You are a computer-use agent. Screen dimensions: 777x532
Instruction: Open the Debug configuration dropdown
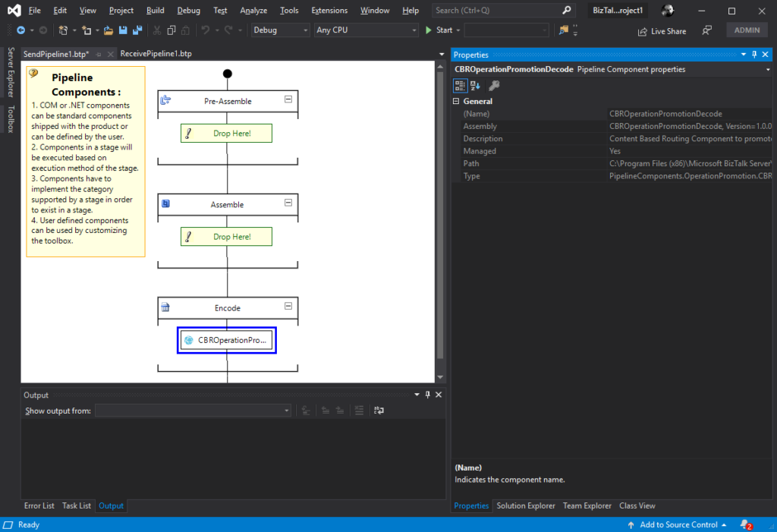(280, 30)
